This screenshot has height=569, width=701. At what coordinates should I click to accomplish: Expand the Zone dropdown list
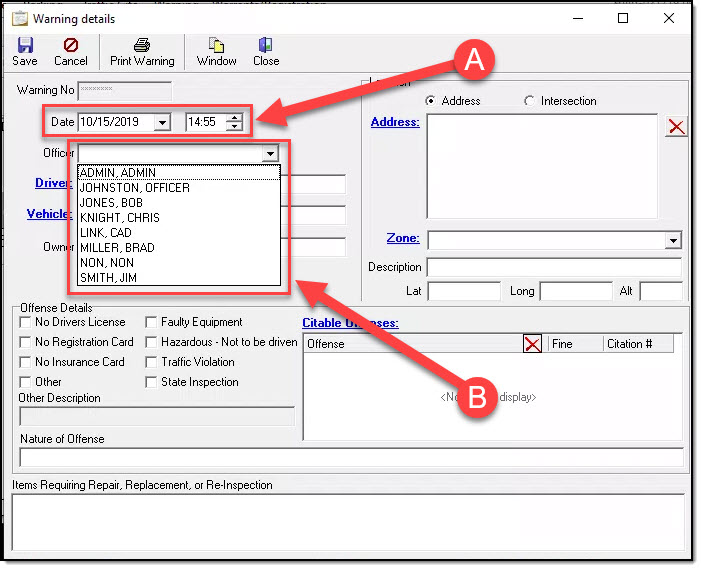pyautogui.click(x=672, y=240)
